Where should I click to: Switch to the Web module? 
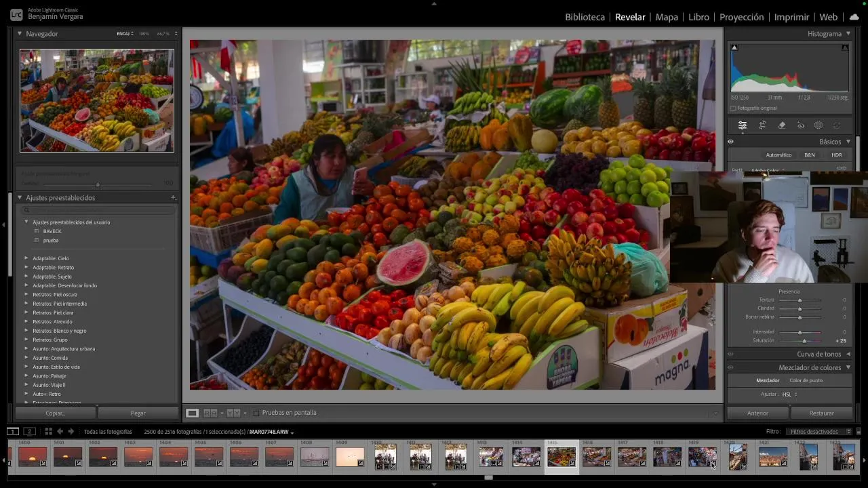pyautogui.click(x=829, y=17)
